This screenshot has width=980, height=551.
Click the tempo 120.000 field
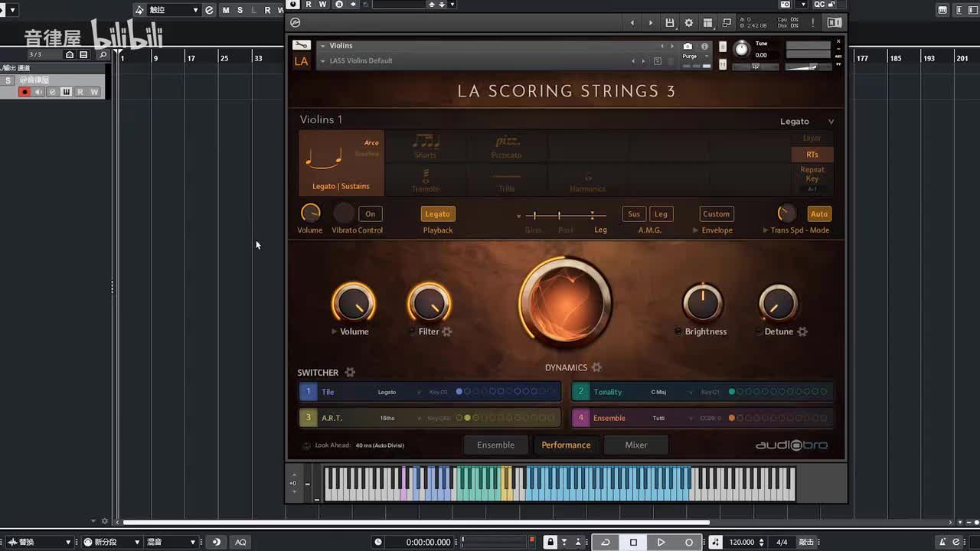click(742, 542)
